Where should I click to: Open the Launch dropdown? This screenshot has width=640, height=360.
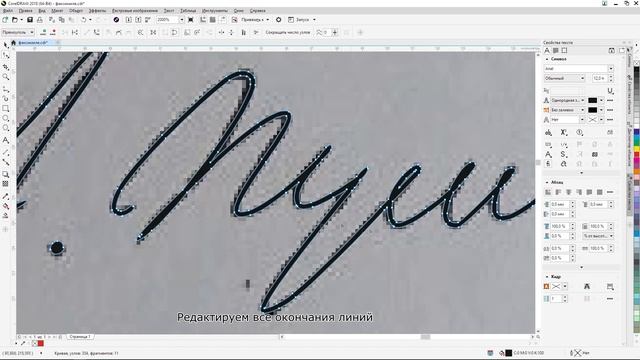pyautogui.click(x=314, y=20)
